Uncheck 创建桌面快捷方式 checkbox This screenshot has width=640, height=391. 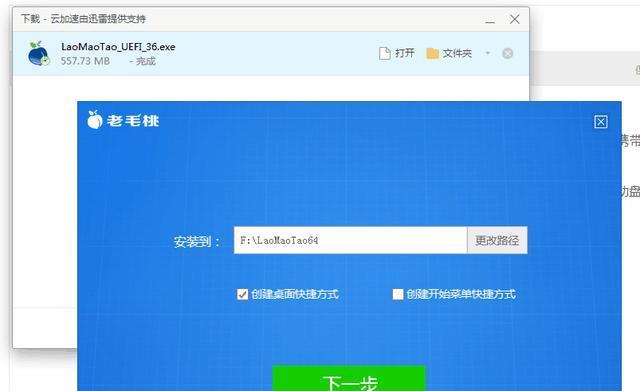coord(242,294)
